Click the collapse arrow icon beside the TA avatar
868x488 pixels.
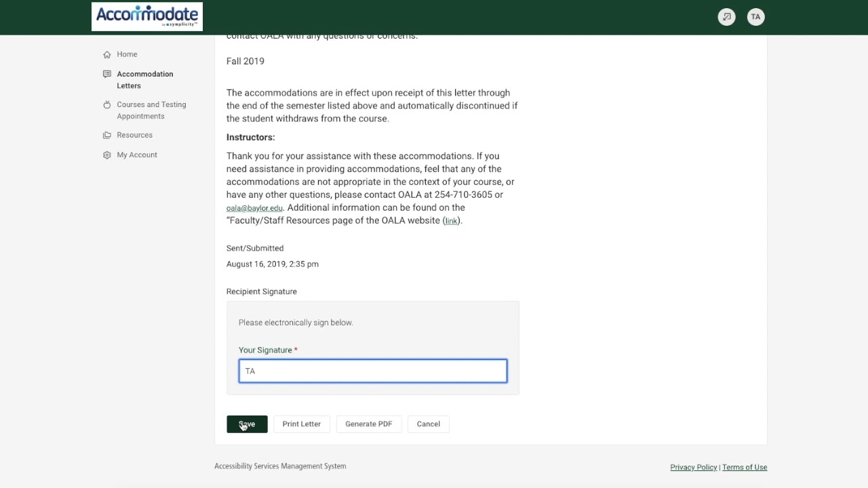(726, 17)
